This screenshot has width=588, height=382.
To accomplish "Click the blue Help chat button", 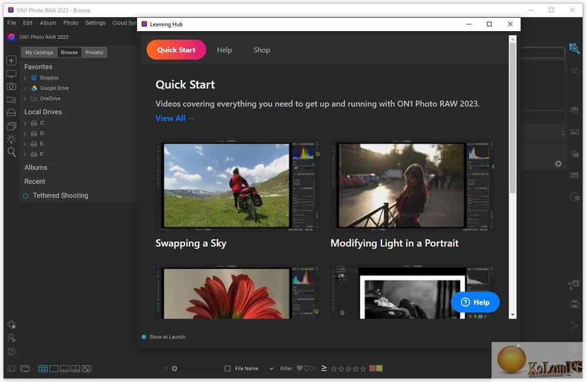I will (475, 302).
